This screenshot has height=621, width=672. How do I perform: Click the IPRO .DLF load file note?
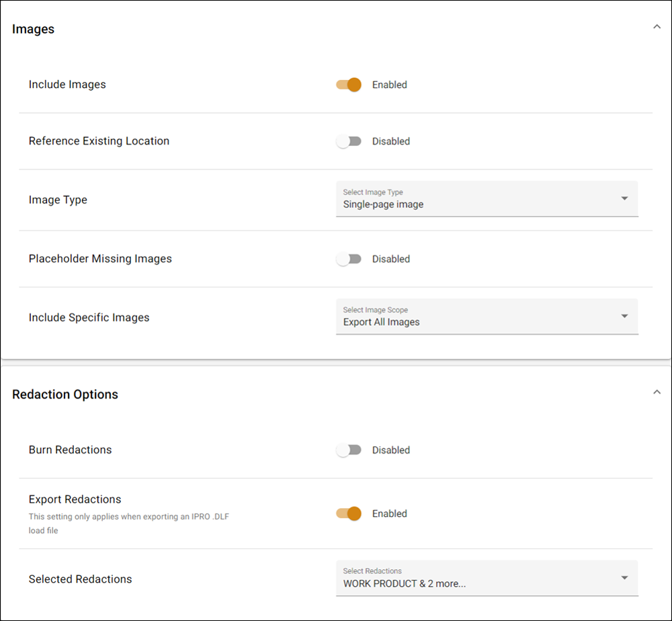[128, 523]
